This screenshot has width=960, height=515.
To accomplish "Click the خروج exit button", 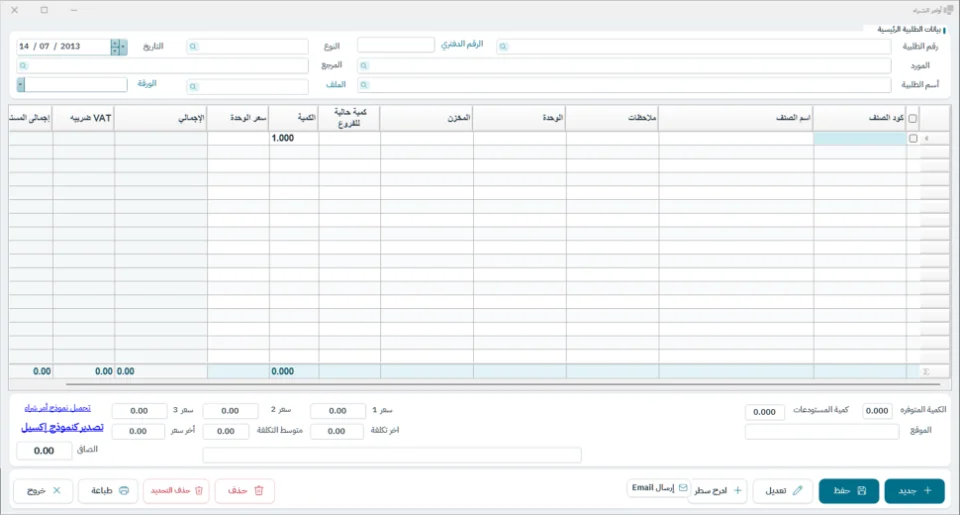I will [43, 491].
